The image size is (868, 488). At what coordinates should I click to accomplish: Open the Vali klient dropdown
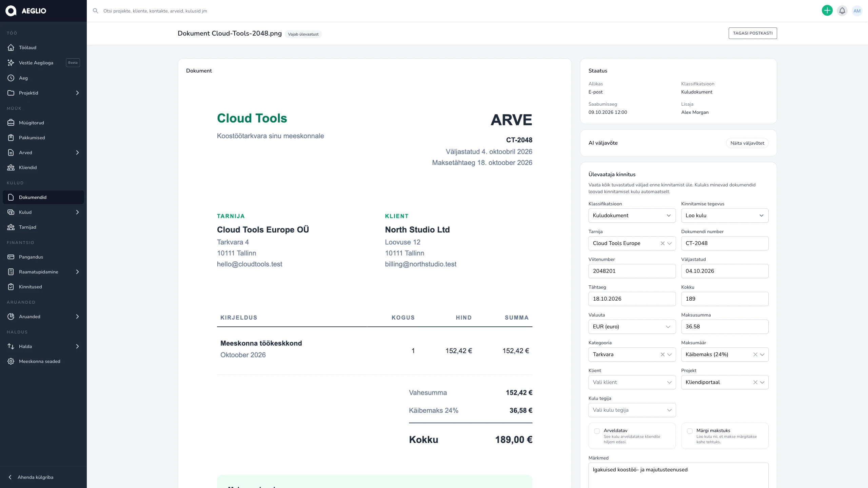tap(632, 382)
